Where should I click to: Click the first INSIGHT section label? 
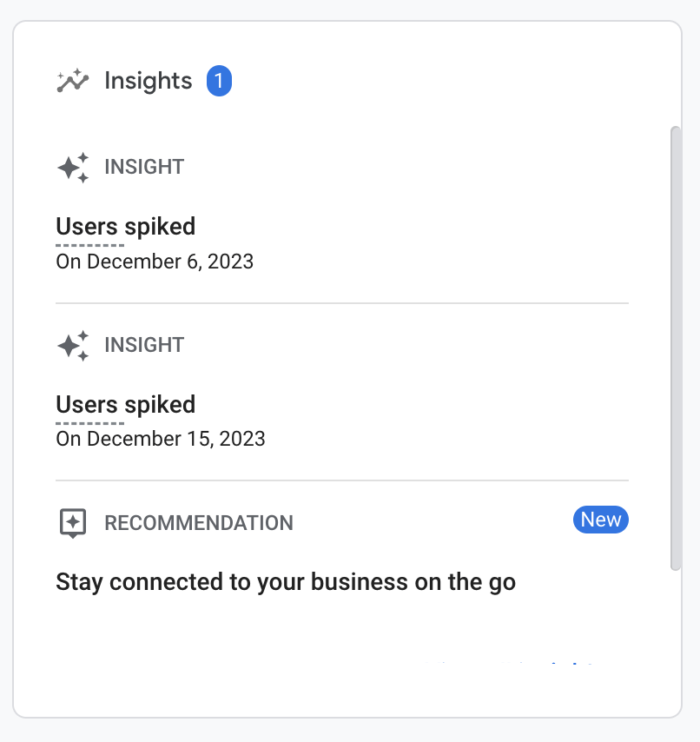pos(144,167)
